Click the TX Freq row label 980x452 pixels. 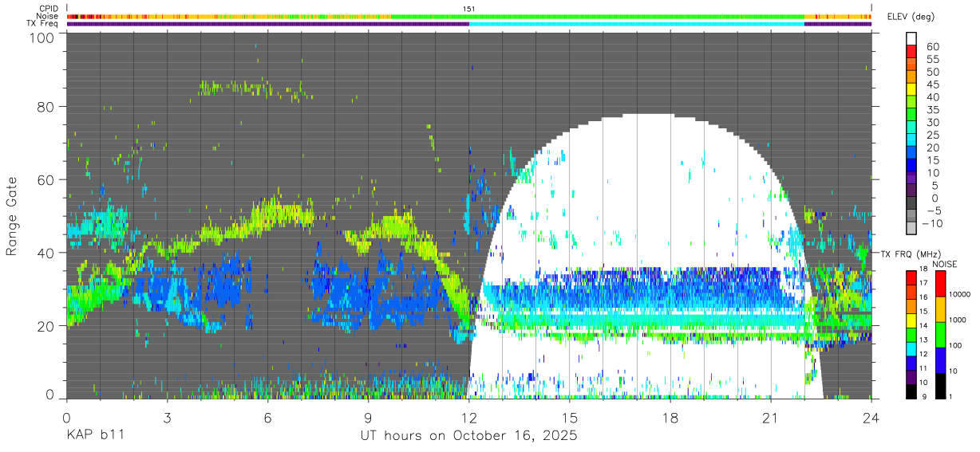pos(43,23)
